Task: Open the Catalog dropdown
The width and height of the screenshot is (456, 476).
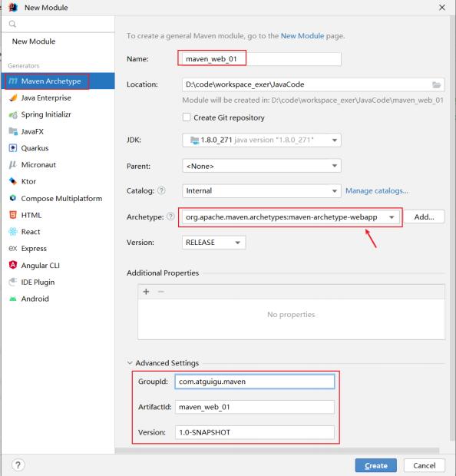Action: coord(262,191)
